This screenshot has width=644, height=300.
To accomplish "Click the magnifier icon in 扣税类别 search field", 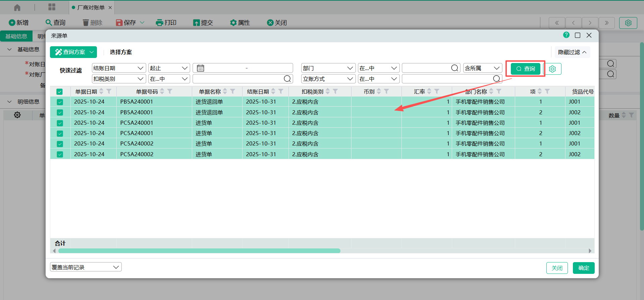I will (x=287, y=79).
